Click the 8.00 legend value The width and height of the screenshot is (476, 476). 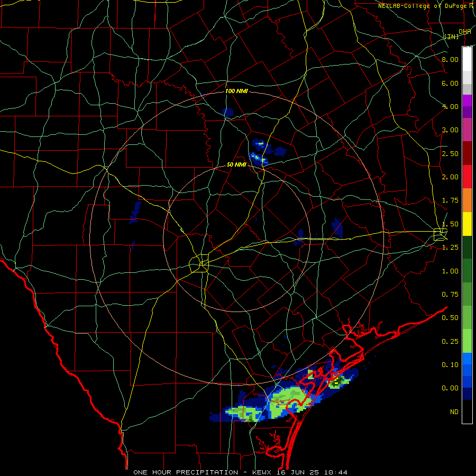pyautogui.click(x=450, y=59)
